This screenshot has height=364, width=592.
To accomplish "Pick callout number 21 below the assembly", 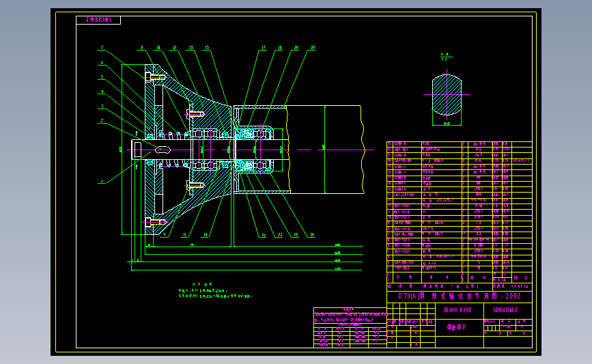I will [312, 234].
